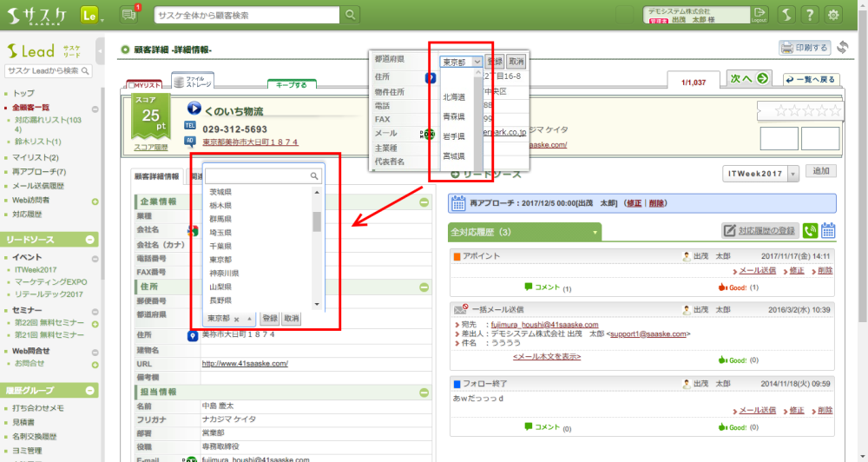Image resolution: width=868 pixels, height=462 pixels.
Task: Open the ITWeek2017 lead source dropdown
Action: (x=760, y=175)
